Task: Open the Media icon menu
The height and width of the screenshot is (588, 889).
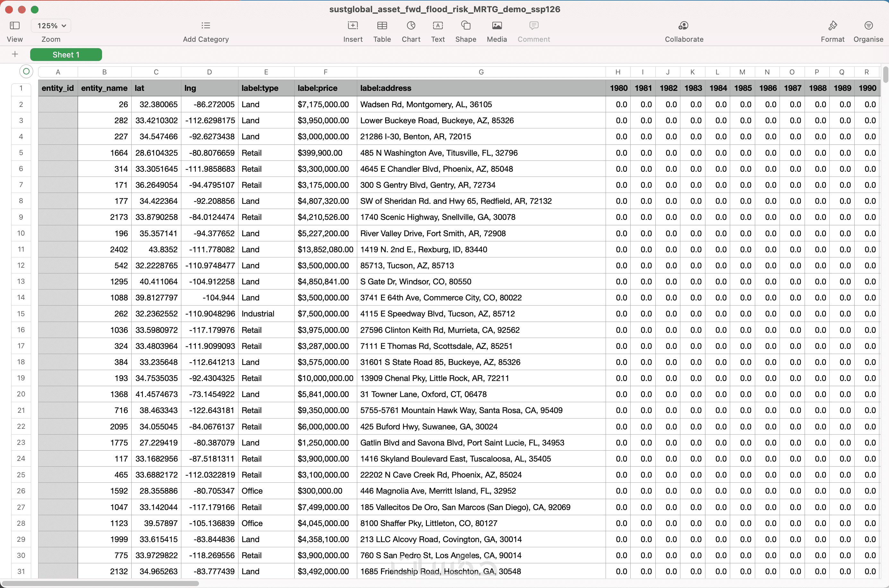Action: click(x=496, y=25)
